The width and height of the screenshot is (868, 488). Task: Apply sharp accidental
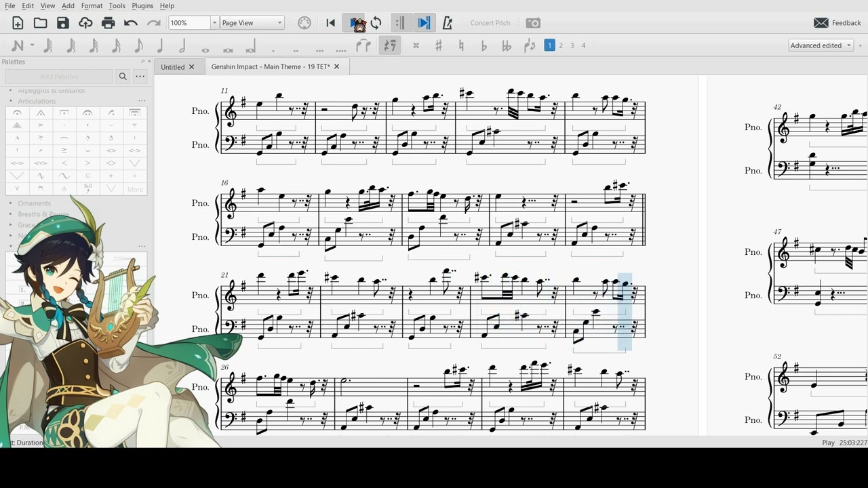coord(439,46)
